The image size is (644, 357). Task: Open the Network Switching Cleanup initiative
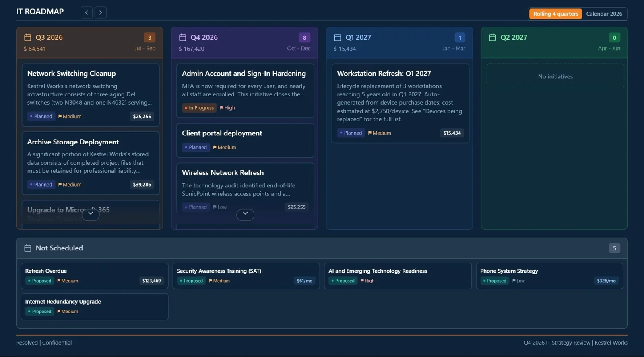[91, 95]
